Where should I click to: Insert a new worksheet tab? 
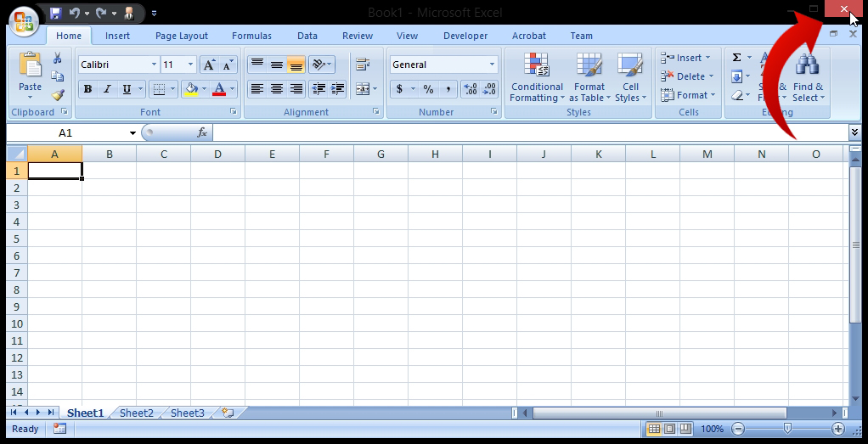coord(228,413)
